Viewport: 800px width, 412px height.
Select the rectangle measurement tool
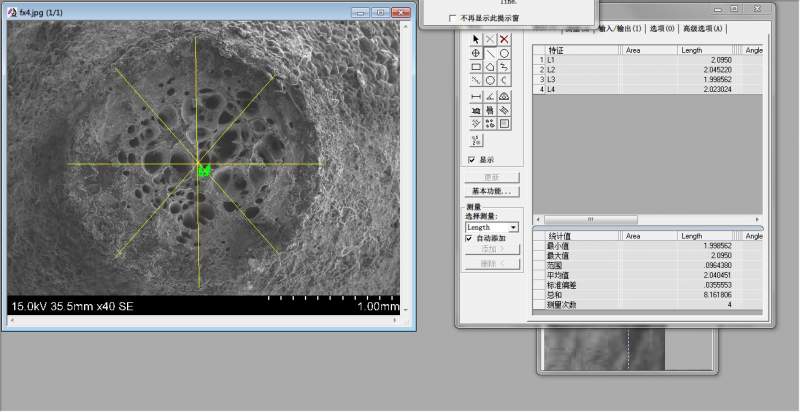pos(476,67)
